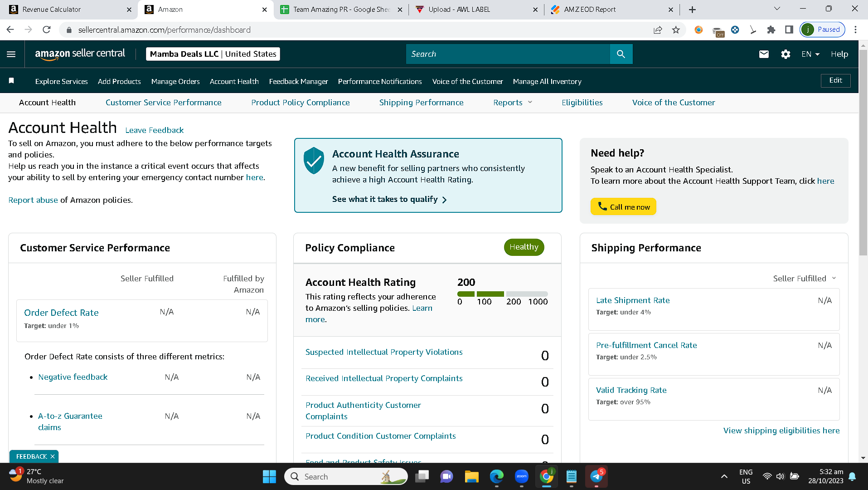Click the Healthy status badge
The width and height of the screenshot is (868, 490).
point(524,247)
